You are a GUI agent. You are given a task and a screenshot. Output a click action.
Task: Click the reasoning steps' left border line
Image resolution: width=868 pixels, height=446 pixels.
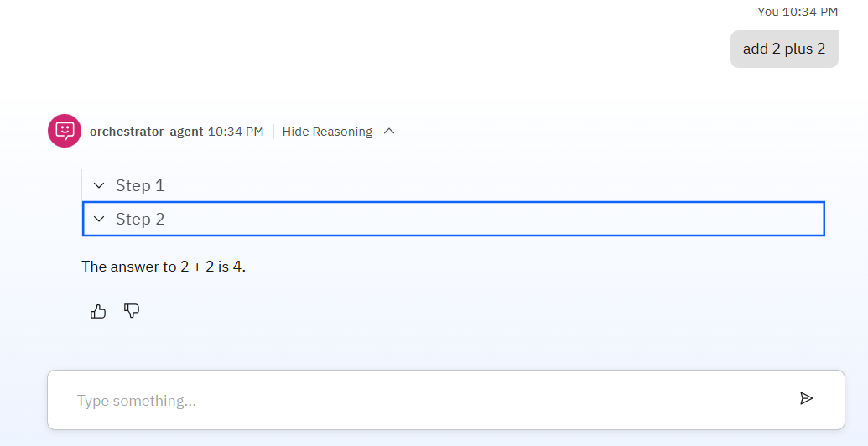82,185
